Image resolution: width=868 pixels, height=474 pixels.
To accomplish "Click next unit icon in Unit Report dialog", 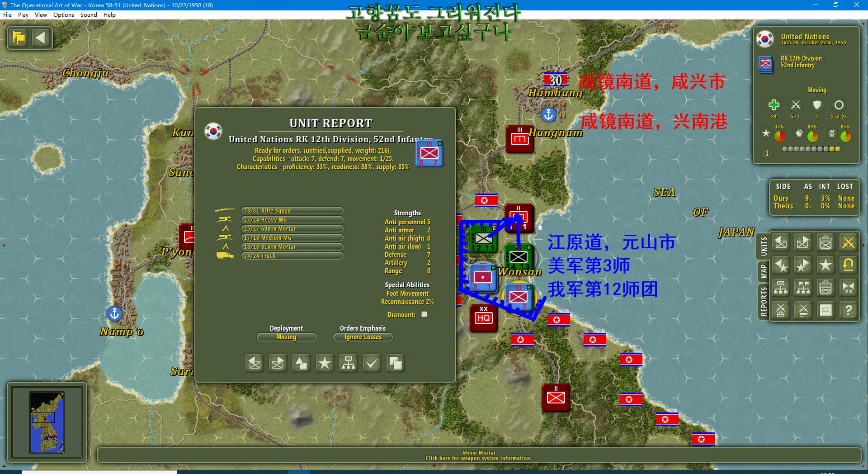I will (278, 363).
